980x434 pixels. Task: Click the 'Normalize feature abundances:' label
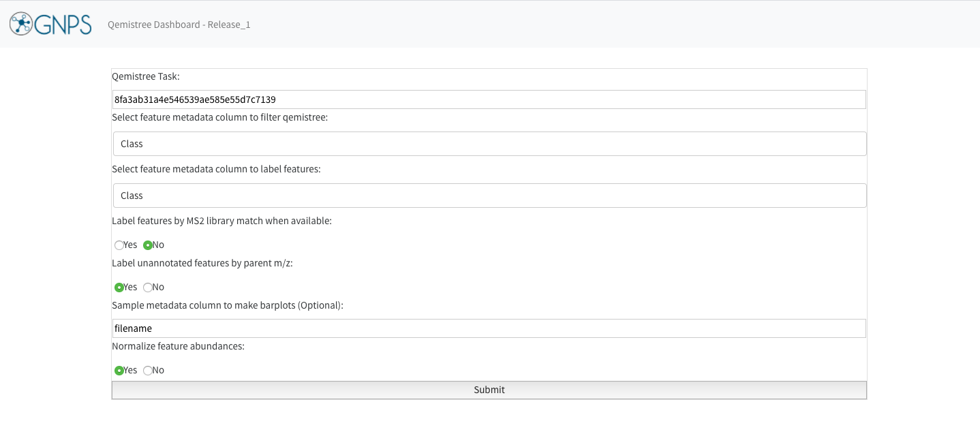tap(178, 346)
